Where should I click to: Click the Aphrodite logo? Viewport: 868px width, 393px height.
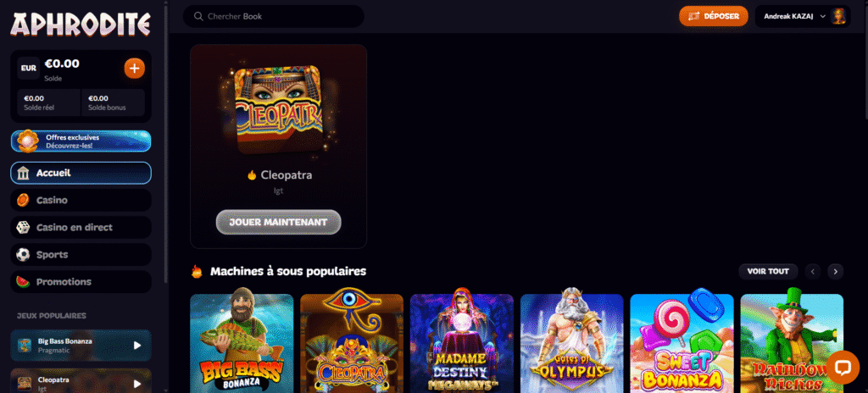81,25
